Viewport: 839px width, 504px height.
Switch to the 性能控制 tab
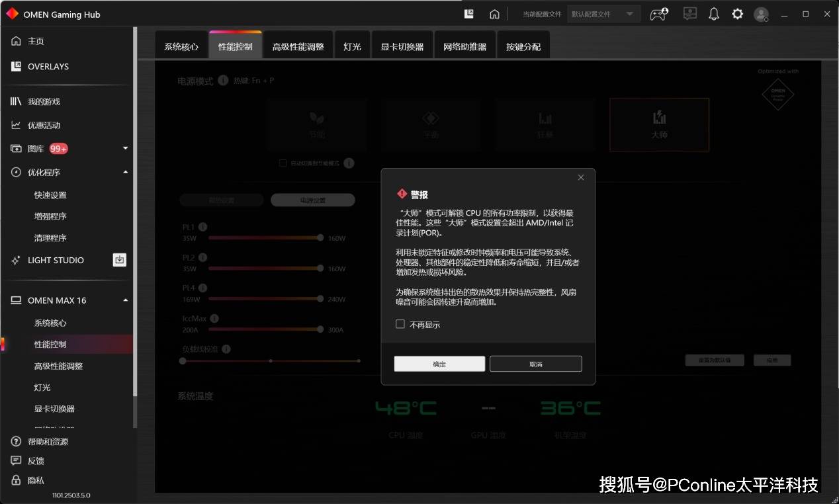[x=236, y=46]
